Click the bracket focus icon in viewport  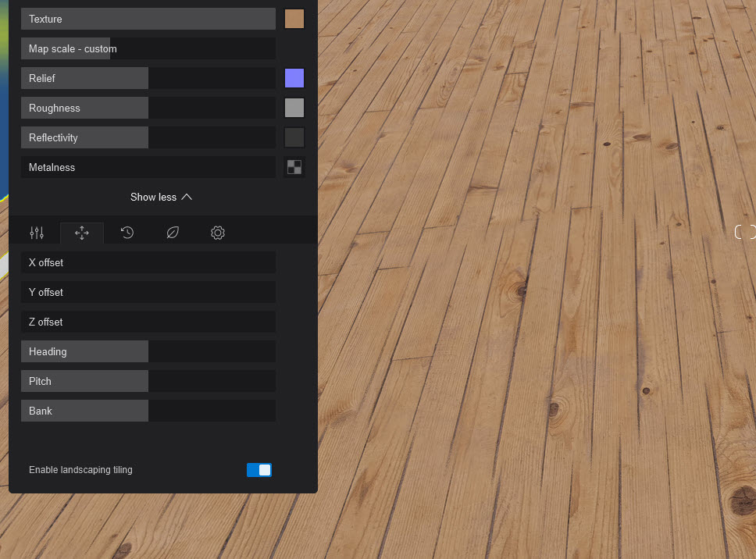[x=745, y=231]
